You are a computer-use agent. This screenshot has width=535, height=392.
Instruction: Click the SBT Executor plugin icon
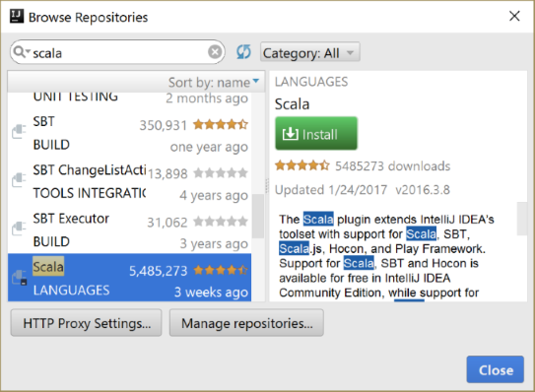point(19,229)
